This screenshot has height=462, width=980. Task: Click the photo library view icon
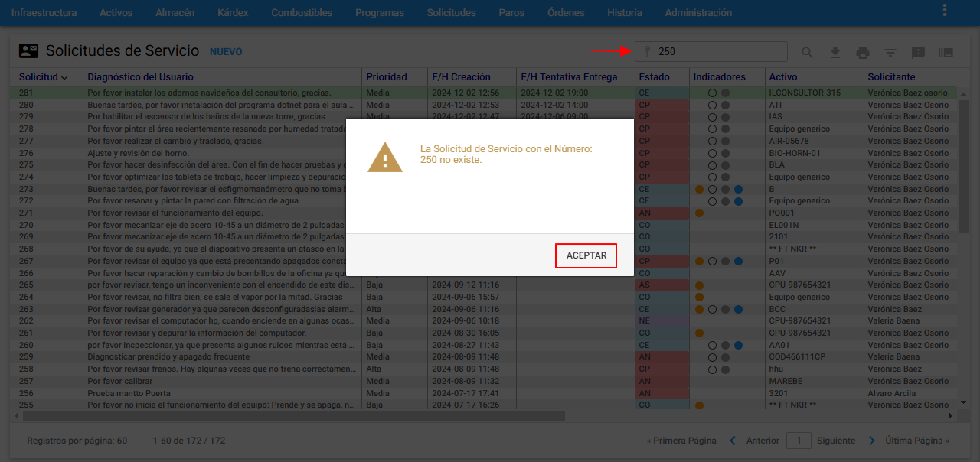(x=946, y=52)
